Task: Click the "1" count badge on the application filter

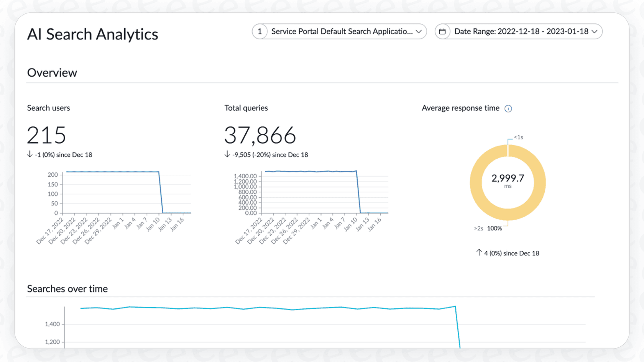Action: pyautogui.click(x=260, y=31)
